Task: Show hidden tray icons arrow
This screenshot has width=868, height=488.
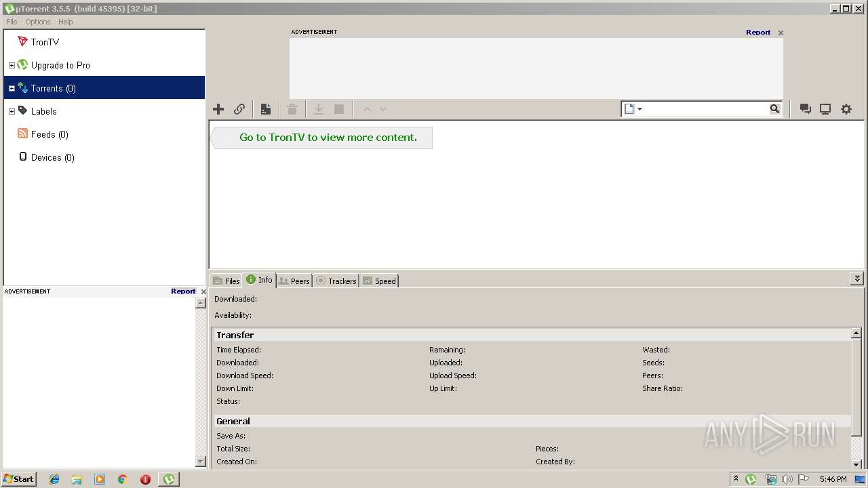Action: pos(736,479)
